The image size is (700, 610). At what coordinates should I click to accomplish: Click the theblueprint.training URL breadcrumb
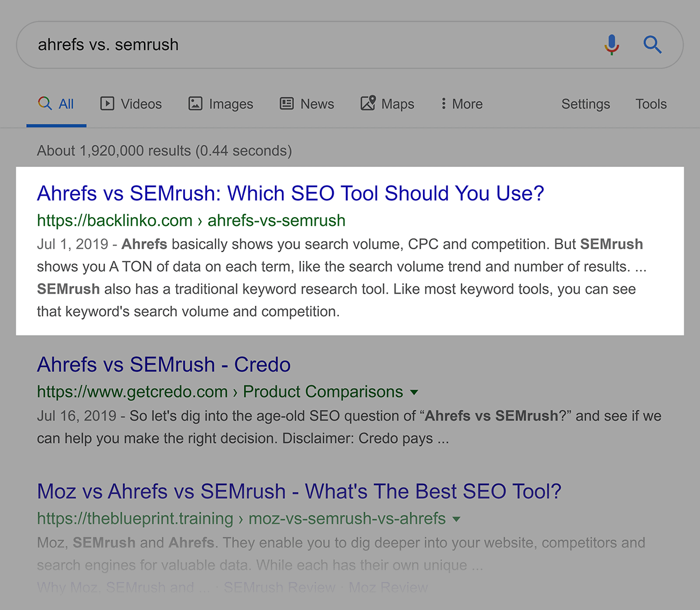click(x=242, y=518)
